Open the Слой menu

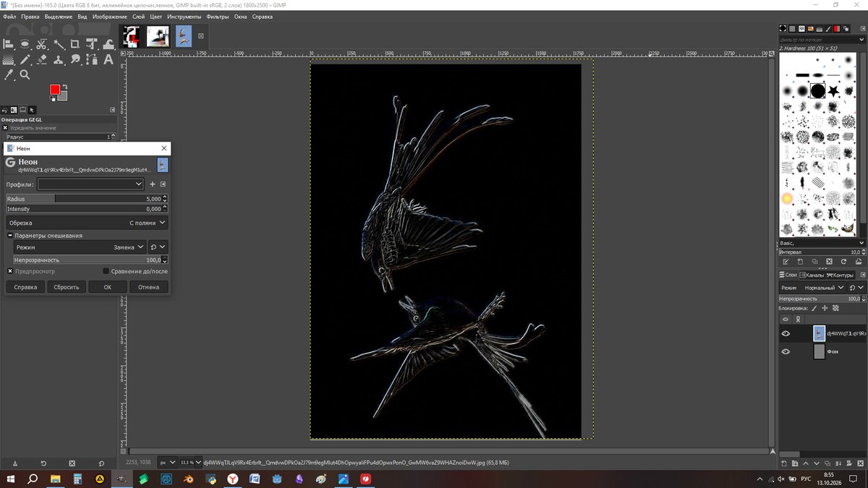[138, 16]
